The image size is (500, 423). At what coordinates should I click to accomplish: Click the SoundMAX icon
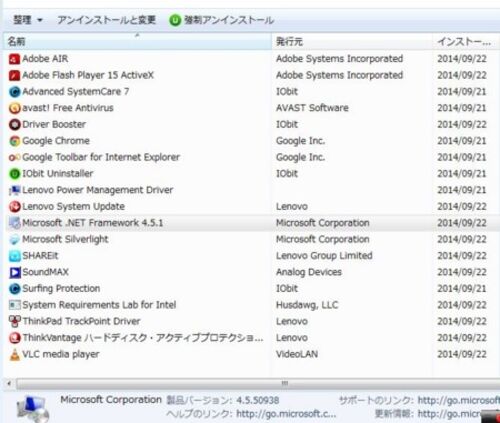14,272
